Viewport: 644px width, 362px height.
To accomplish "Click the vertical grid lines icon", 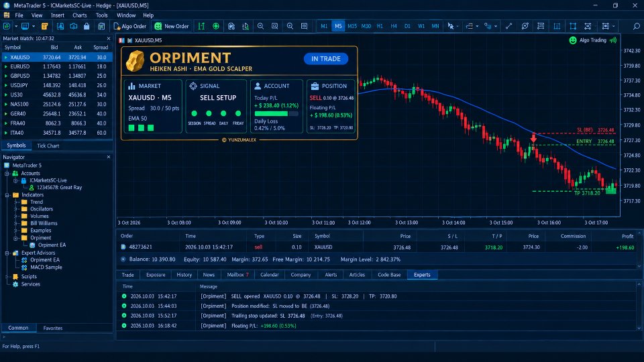I will click(557, 26).
